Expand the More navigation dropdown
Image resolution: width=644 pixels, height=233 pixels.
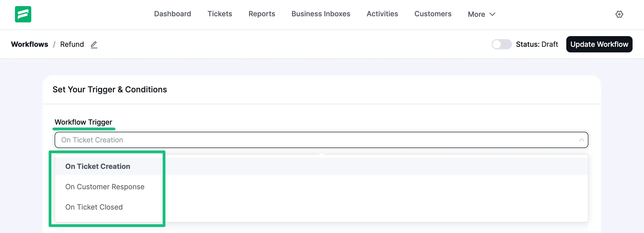click(x=481, y=14)
